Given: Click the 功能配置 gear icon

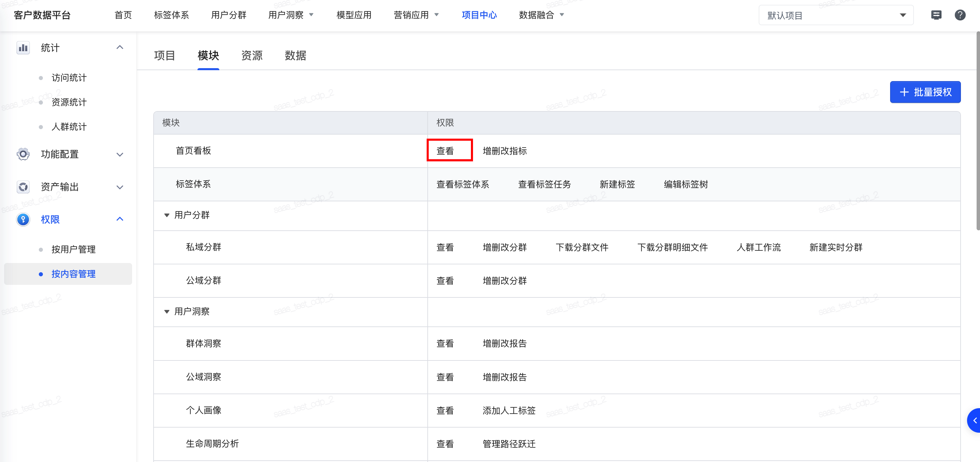Looking at the screenshot, I should coord(23,154).
